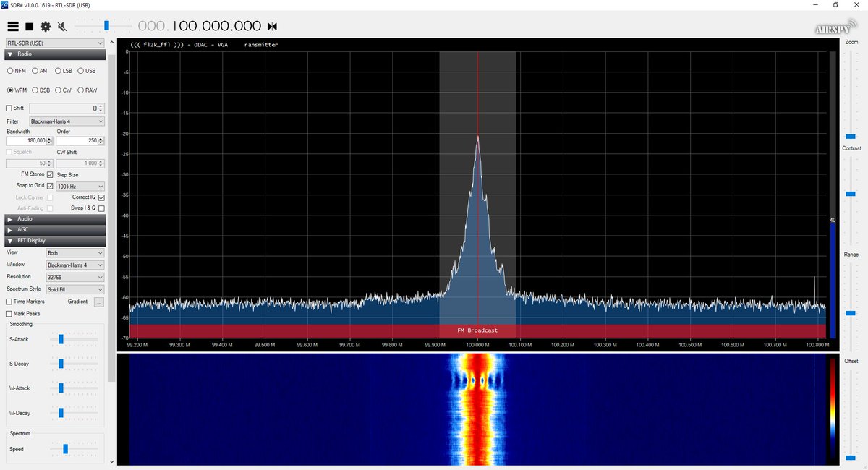Enable Time Markers checkbox
Image resolution: width=868 pixels, height=470 pixels.
tap(9, 302)
